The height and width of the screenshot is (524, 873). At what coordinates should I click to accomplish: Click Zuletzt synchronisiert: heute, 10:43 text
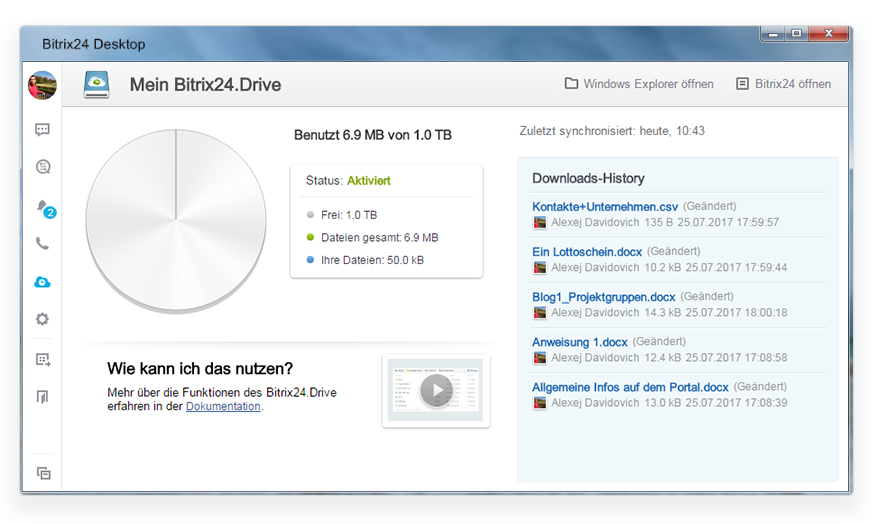coord(612,131)
